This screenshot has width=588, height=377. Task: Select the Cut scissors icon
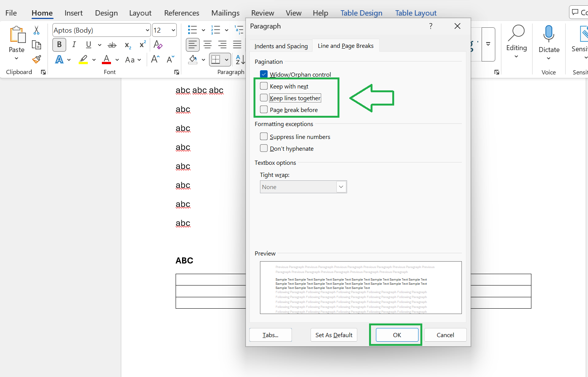tap(36, 30)
